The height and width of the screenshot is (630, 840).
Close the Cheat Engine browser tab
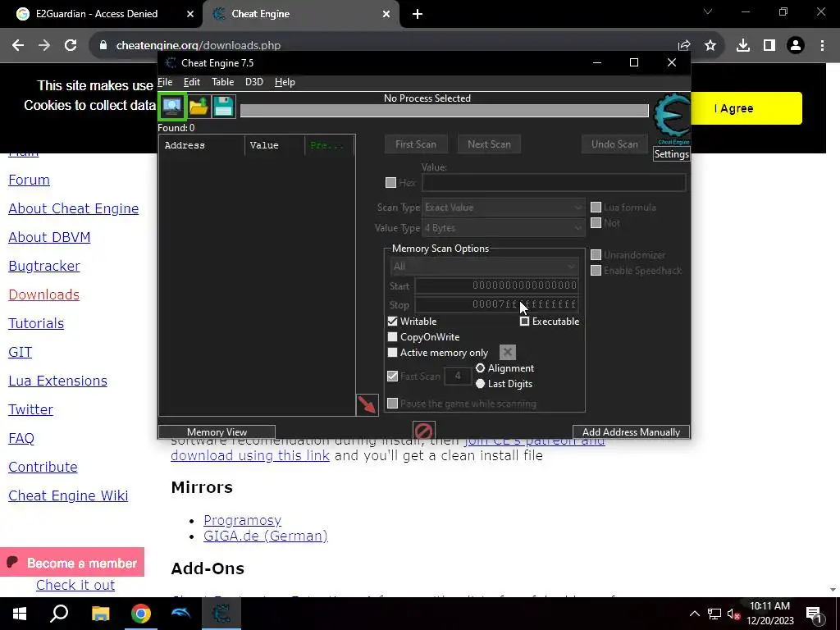click(386, 14)
